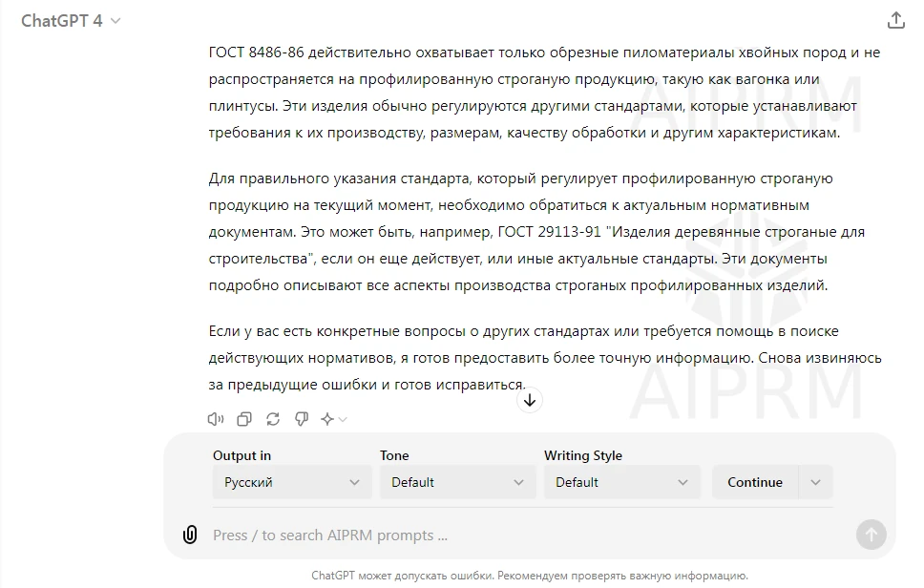Click the final paragraph offering further help
924x588 pixels.
(544, 358)
